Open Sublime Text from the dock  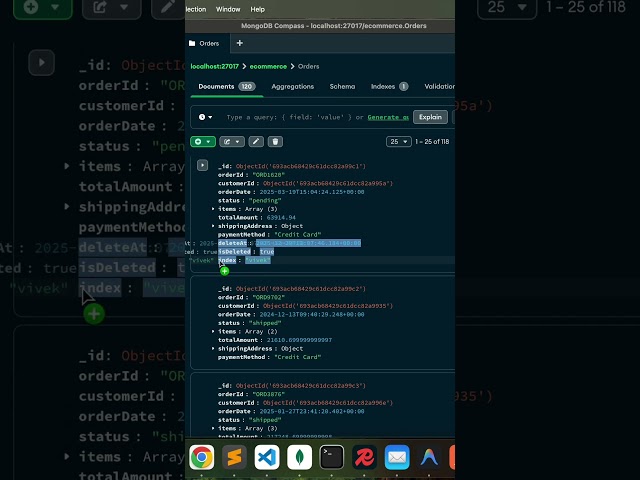click(234, 457)
